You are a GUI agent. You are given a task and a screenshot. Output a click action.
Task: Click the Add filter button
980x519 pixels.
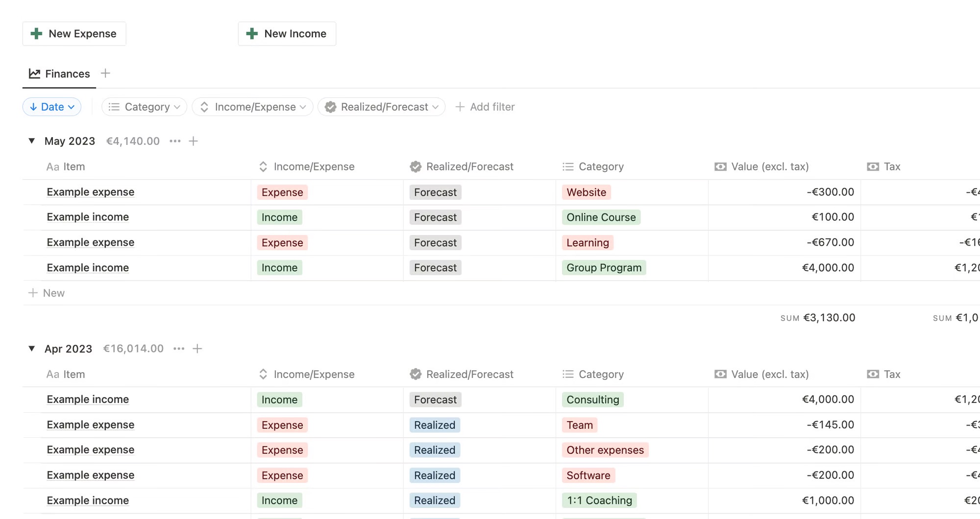(485, 107)
